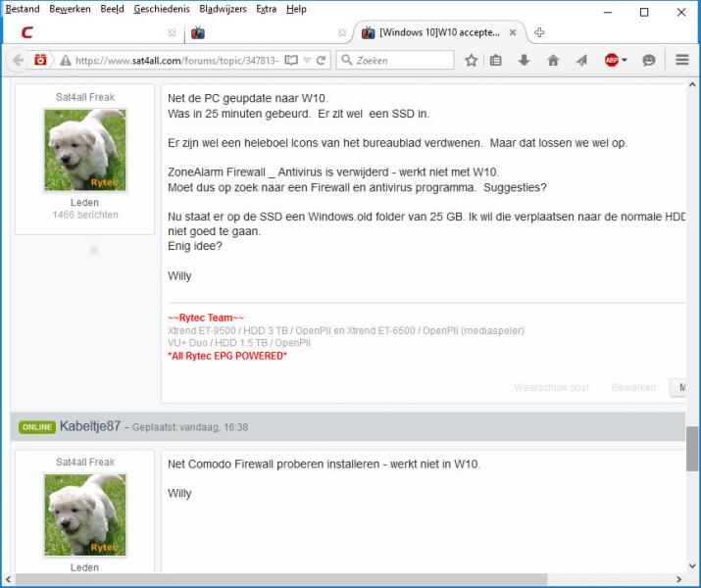Image resolution: width=701 pixels, height=588 pixels.
Task: Reload the page with refresh icon
Action: coord(321,60)
